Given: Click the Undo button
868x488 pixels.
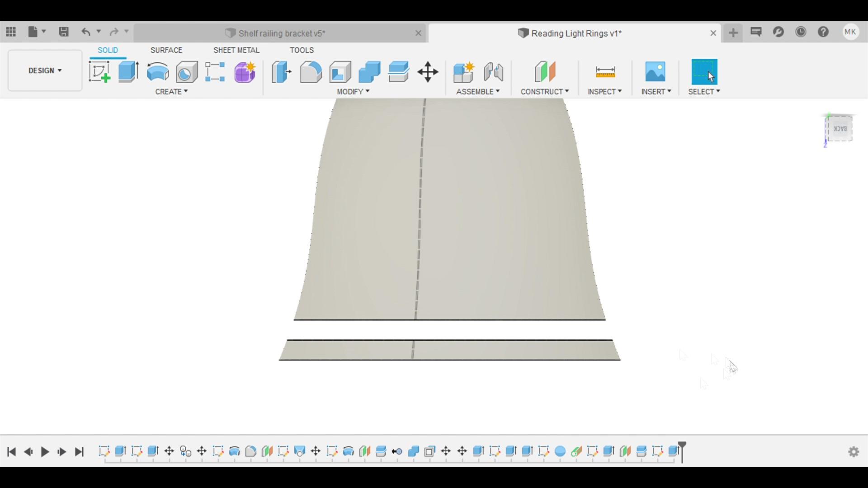Looking at the screenshot, I should [86, 32].
